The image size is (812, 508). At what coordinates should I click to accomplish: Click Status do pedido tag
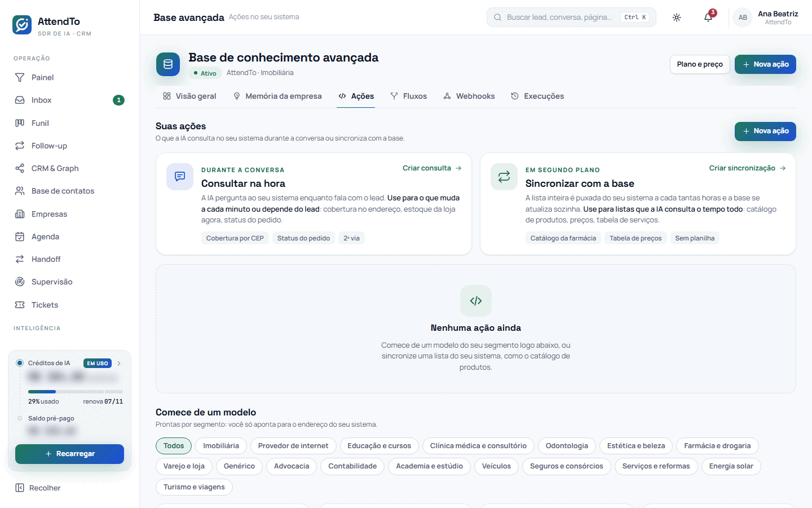[303, 238]
